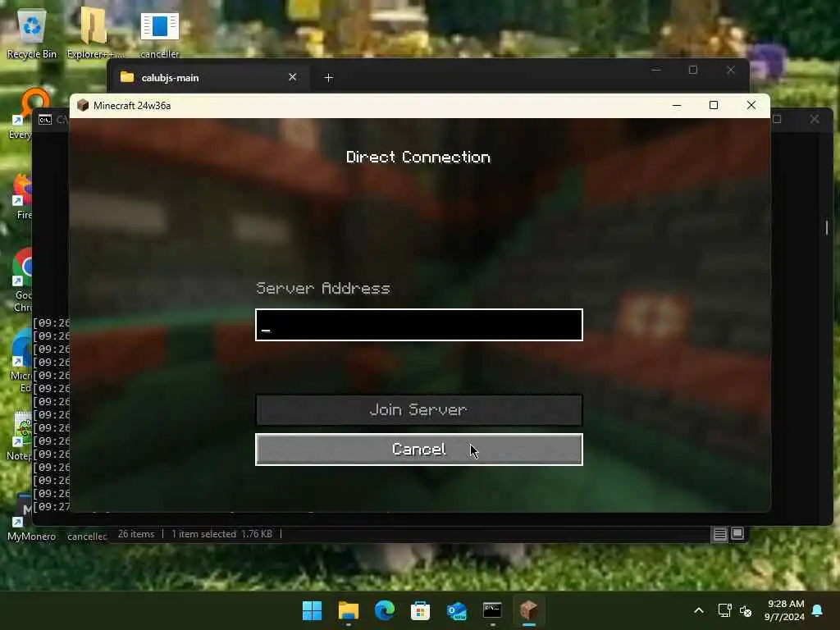The height and width of the screenshot is (630, 840).
Task: Click the Minecraft taskbar icon
Action: tap(529, 610)
